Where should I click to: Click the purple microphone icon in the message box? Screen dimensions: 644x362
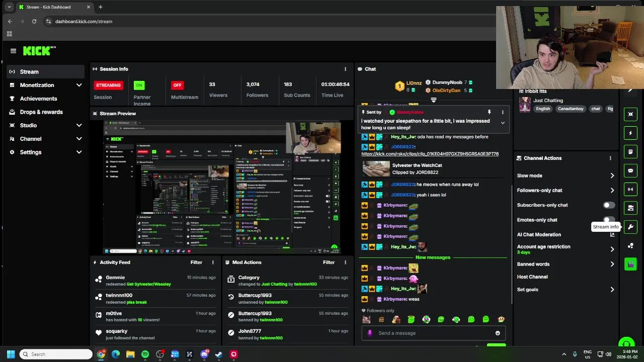[x=370, y=333]
